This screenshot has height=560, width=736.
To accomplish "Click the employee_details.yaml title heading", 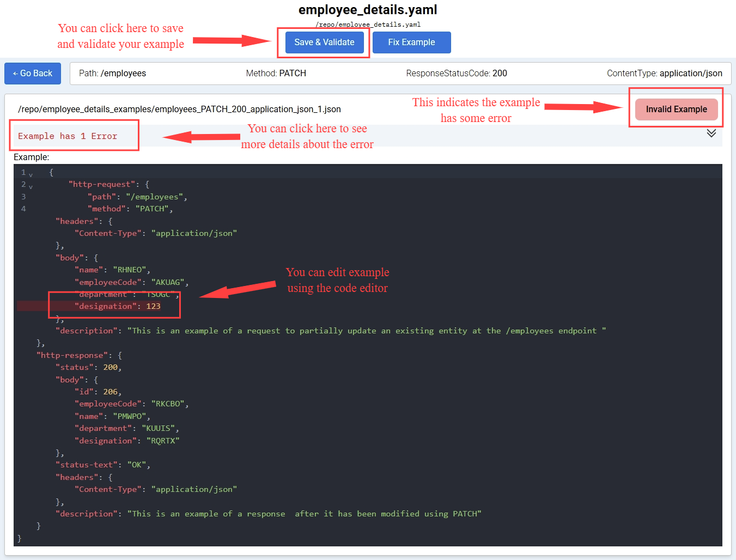I will (368, 10).
